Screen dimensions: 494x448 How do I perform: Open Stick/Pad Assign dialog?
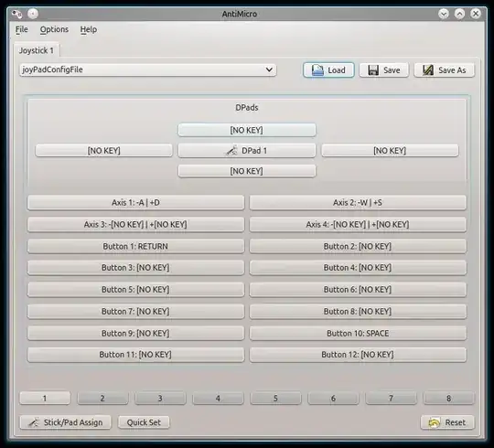[66, 422]
